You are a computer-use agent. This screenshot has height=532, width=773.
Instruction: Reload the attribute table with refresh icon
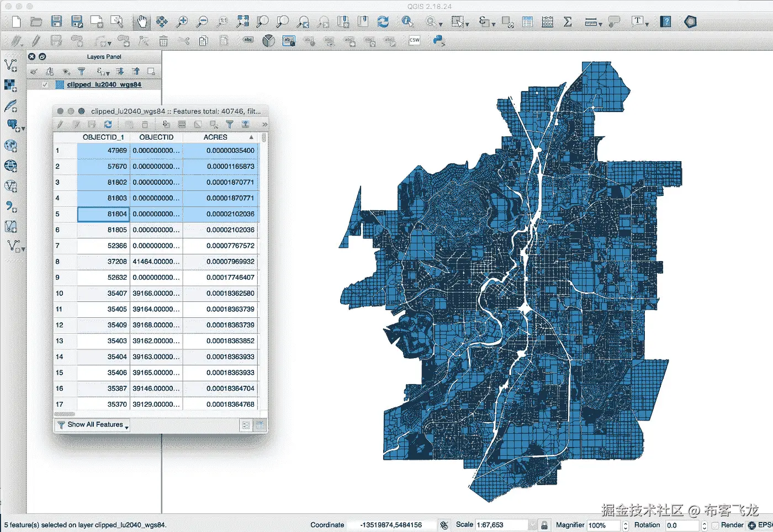[108, 124]
